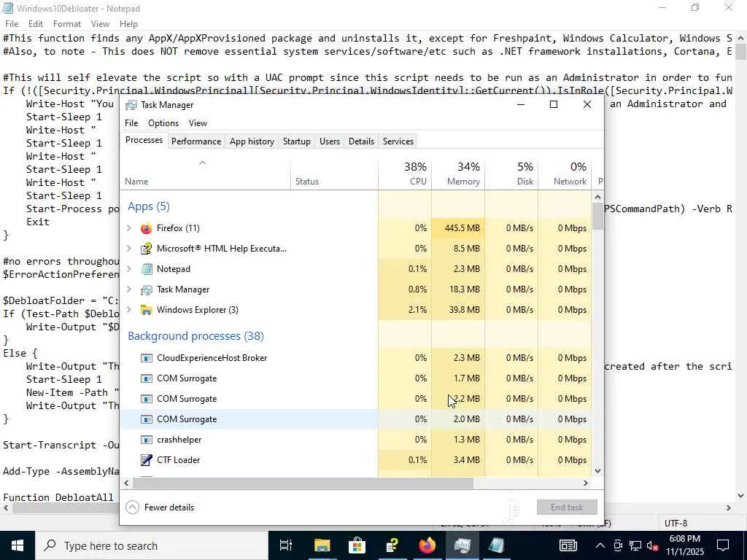Open the touch keyboard tray icon
The height and width of the screenshot is (560, 747).
point(568,545)
